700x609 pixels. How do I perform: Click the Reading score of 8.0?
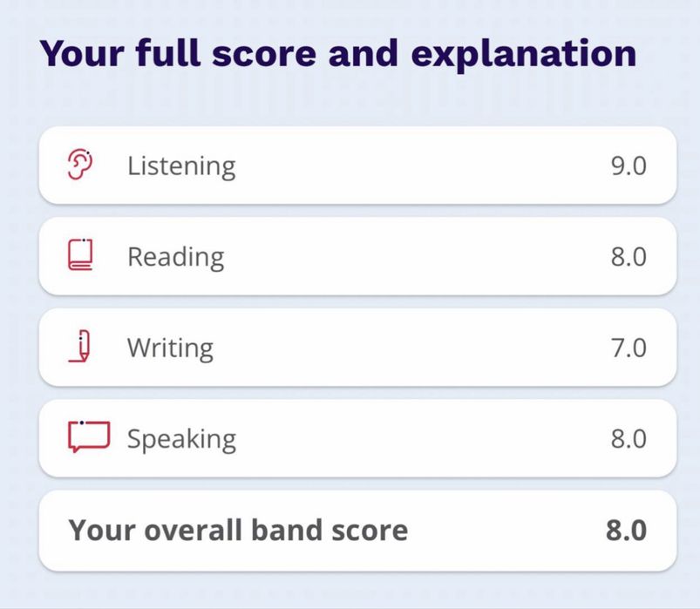pyautogui.click(x=629, y=256)
